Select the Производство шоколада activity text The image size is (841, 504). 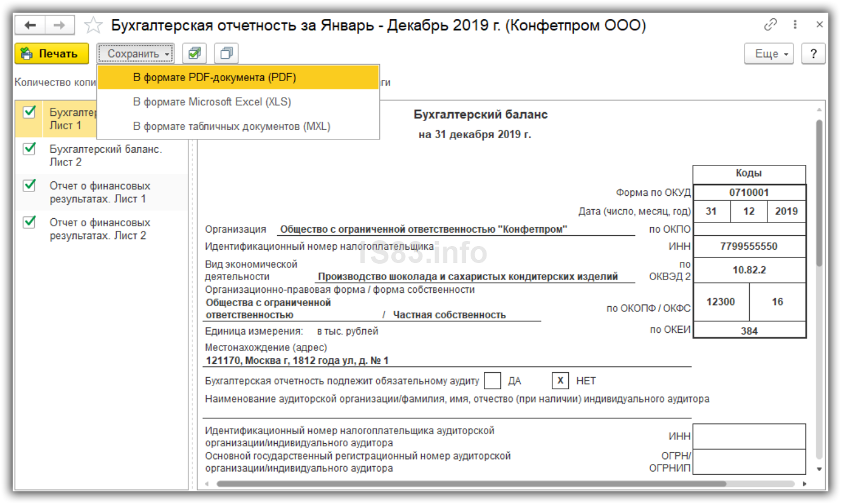pyautogui.click(x=468, y=276)
